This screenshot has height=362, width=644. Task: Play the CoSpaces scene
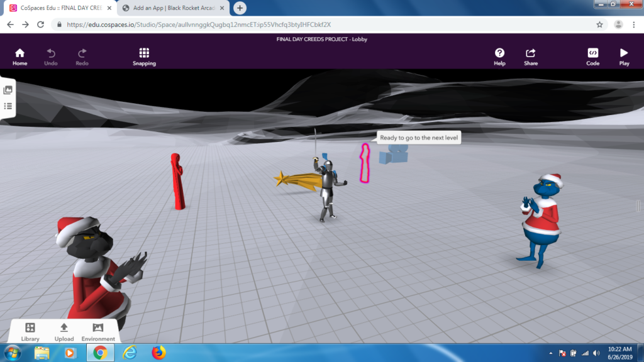pyautogui.click(x=624, y=57)
